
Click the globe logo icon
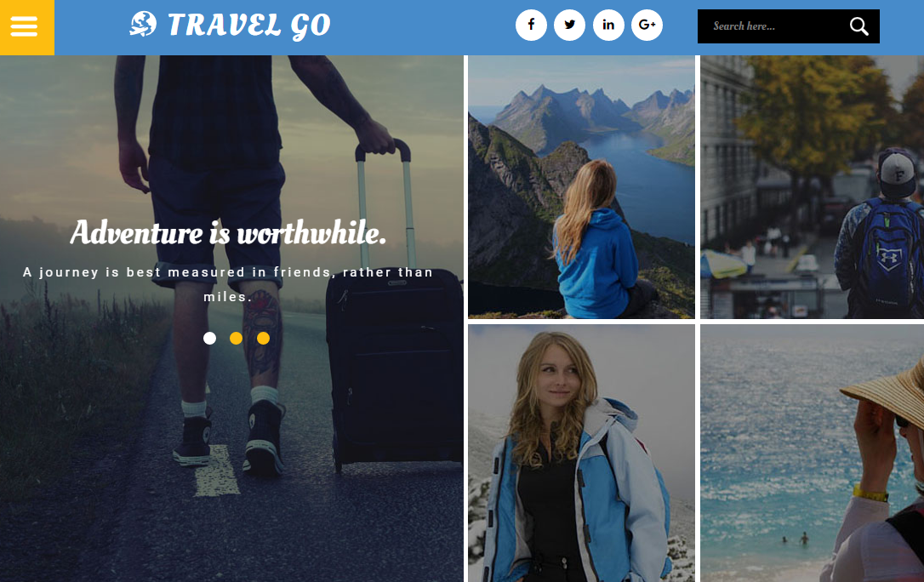click(143, 24)
